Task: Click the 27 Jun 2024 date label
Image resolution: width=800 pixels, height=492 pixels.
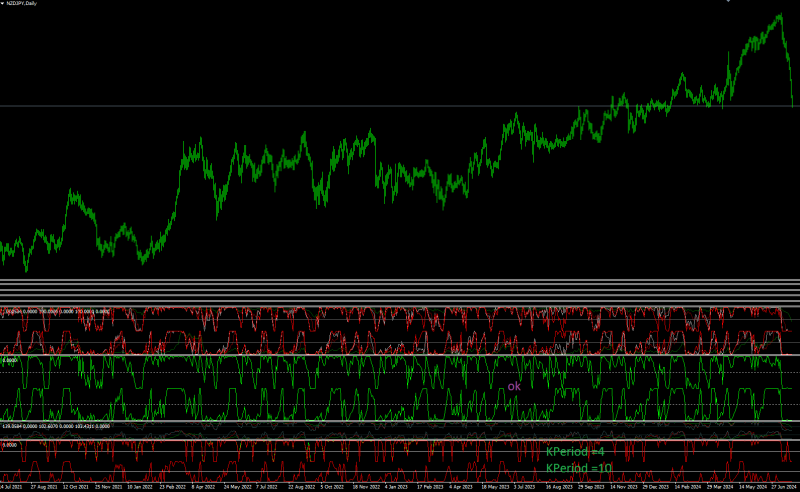Action: [x=784, y=487]
